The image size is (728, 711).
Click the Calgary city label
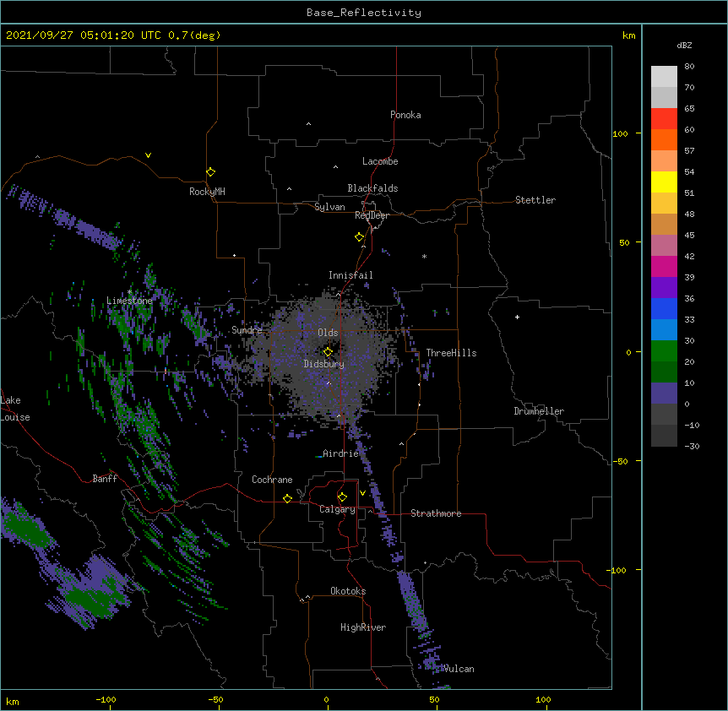click(338, 509)
